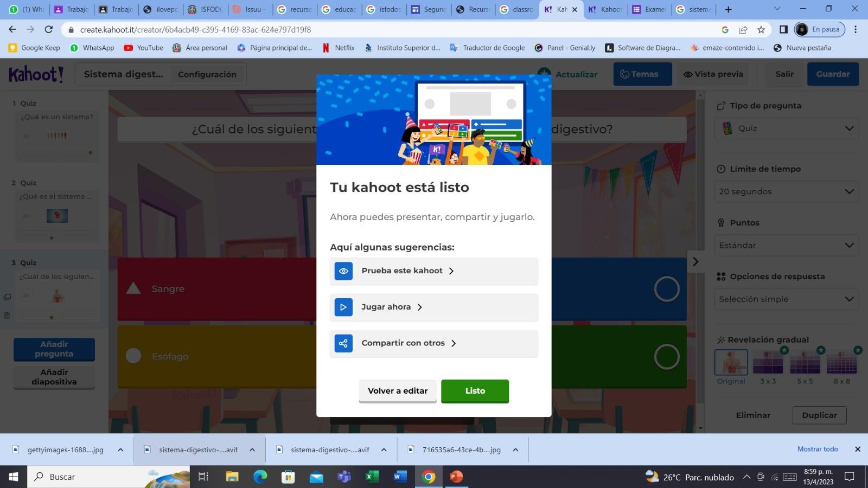
Task: Click the duplicate icon beside question 3
Action: coord(7,297)
